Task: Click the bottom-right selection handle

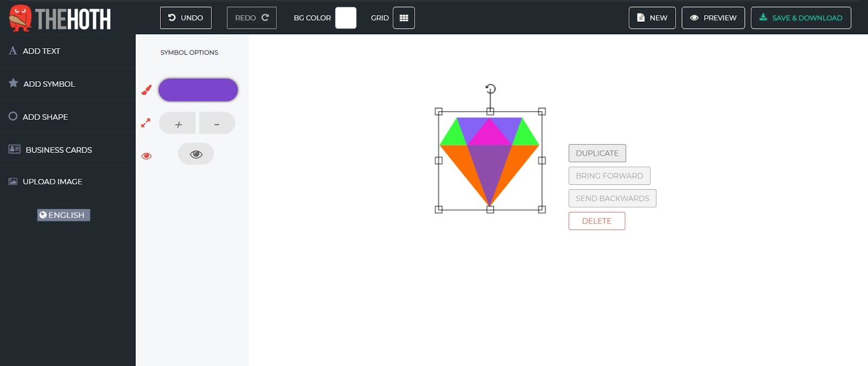Action: click(542, 209)
